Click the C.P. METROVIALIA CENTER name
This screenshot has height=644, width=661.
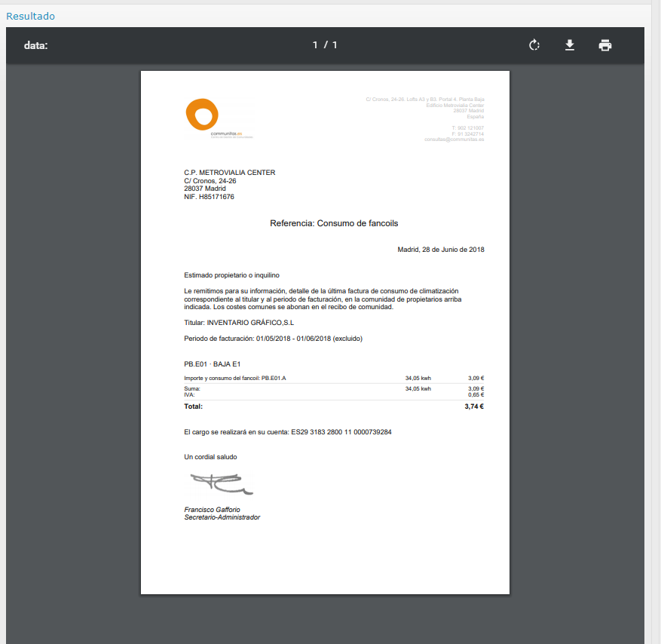click(230, 173)
